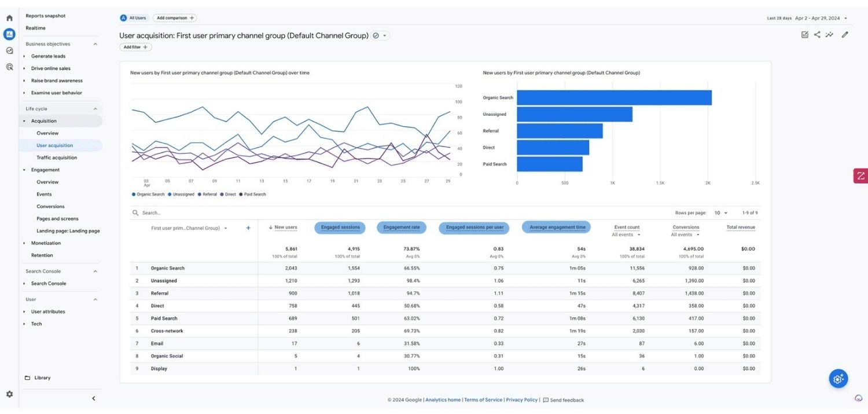This screenshot has width=868, height=414.
Task: Open Pages and screens report
Action: point(57,219)
